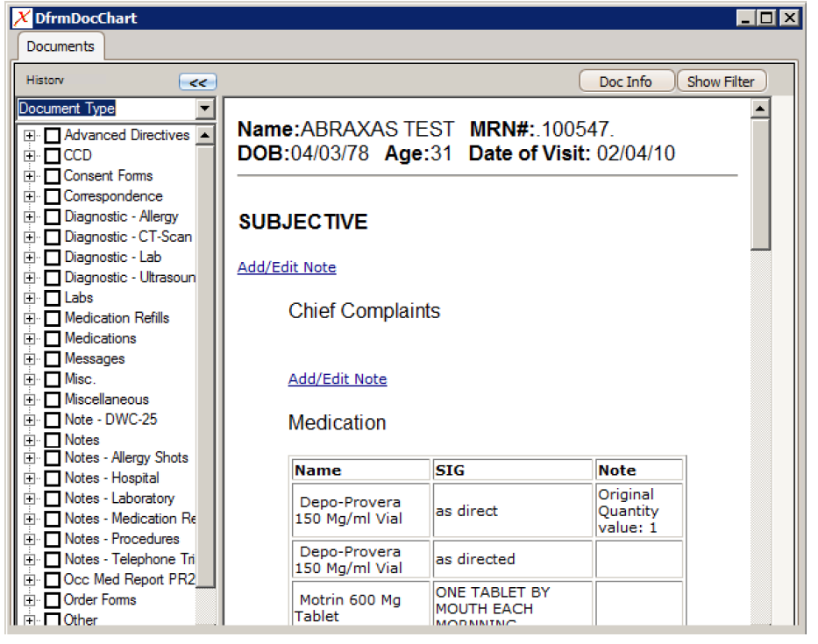Check the Advanced Directives checkbox

click(53, 136)
